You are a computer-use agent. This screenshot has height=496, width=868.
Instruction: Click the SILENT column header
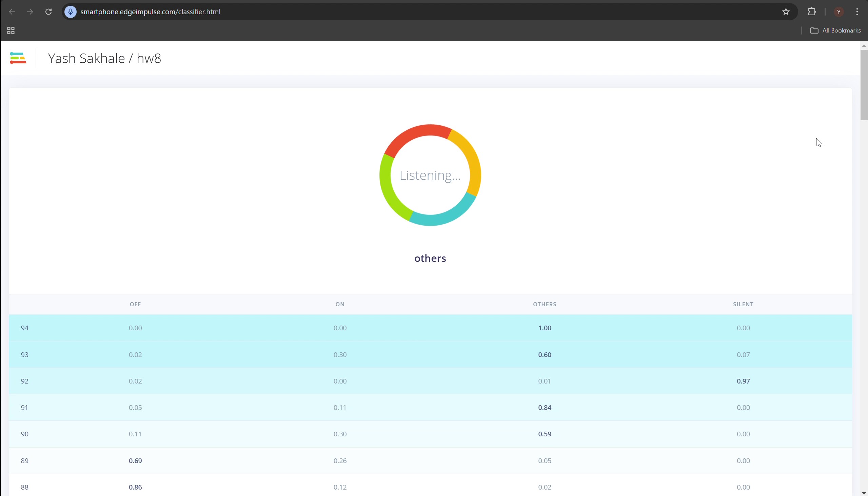(743, 304)
